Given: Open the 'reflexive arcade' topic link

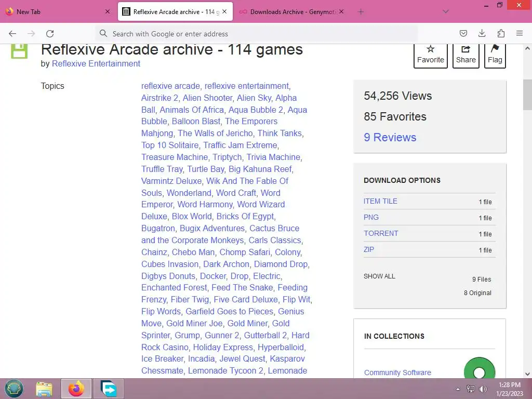Looking at the screenshot, I should click(170, 86).
